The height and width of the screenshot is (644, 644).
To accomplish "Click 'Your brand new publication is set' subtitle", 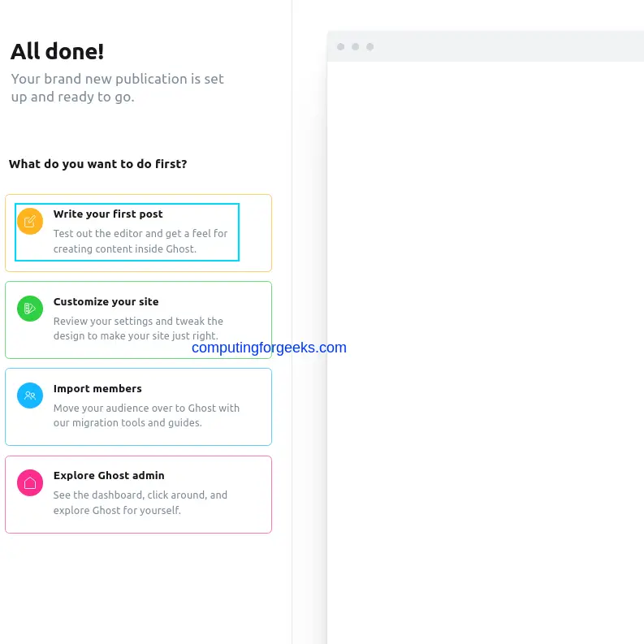I will [x=118, y=88].
